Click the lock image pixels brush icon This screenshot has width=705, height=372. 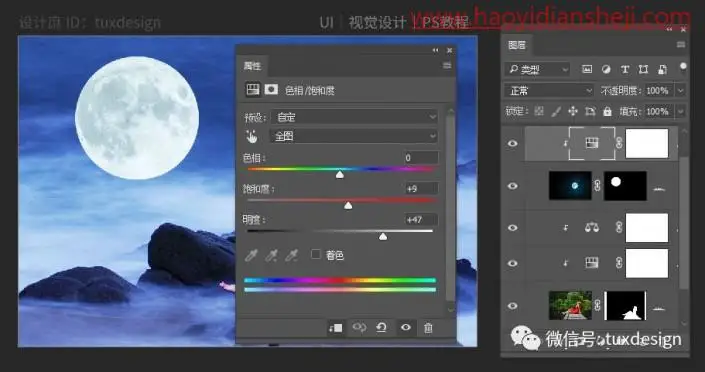coord(556,111)
